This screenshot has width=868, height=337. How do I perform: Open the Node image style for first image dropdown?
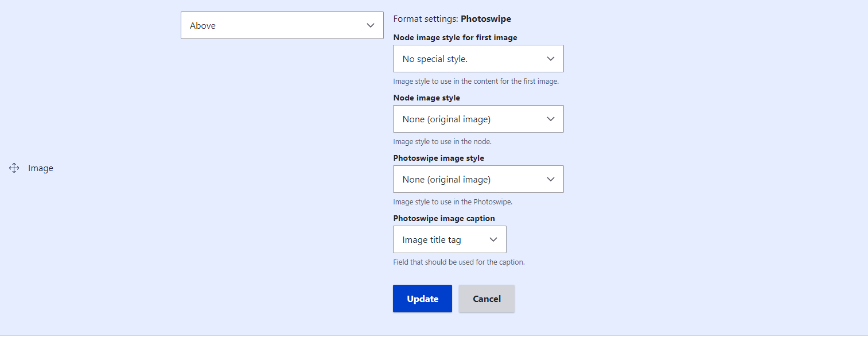[x=478, y=59]
